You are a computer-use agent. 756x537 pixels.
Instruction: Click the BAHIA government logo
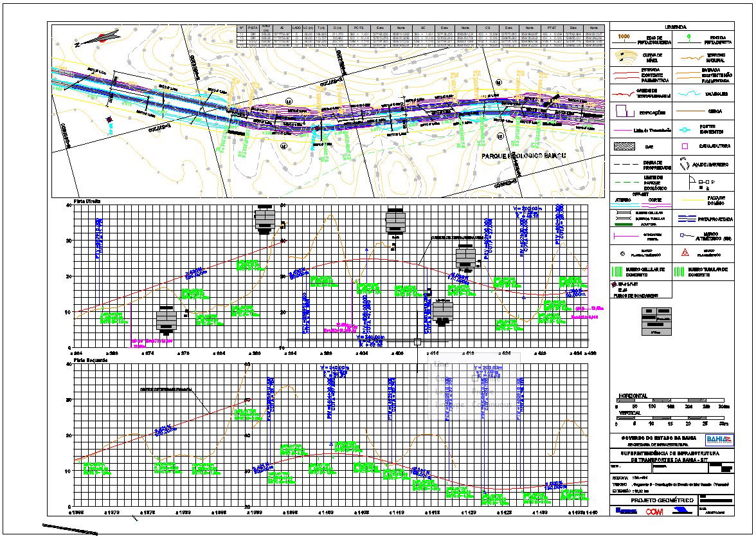[x=719, y=439]
